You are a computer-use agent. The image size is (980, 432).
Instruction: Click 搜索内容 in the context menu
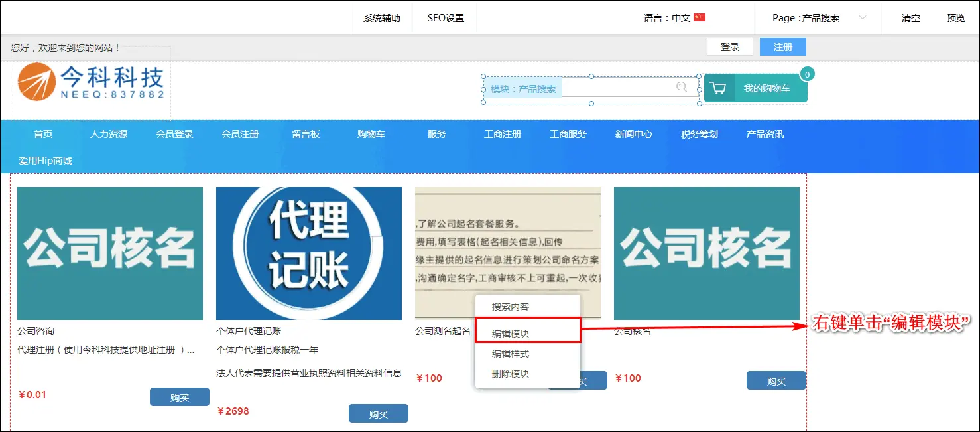(x=511, y=307)
